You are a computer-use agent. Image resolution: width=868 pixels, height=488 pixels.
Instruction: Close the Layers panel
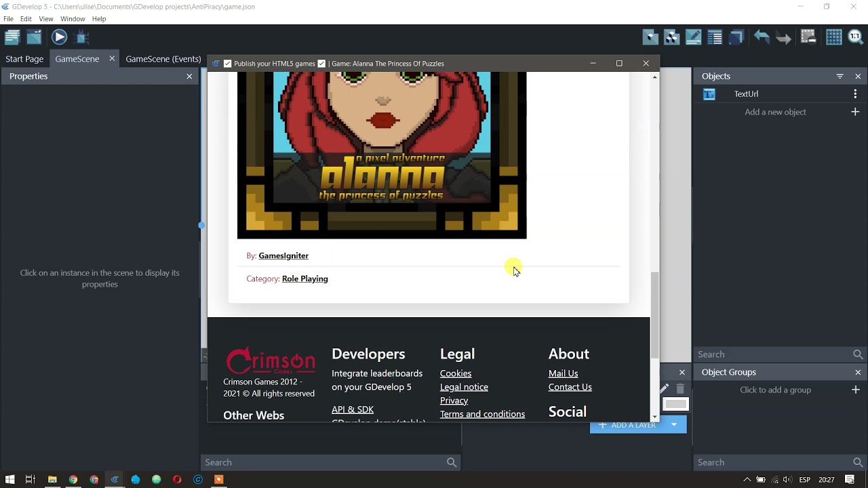pyautogui.click(x=682, y=372)
